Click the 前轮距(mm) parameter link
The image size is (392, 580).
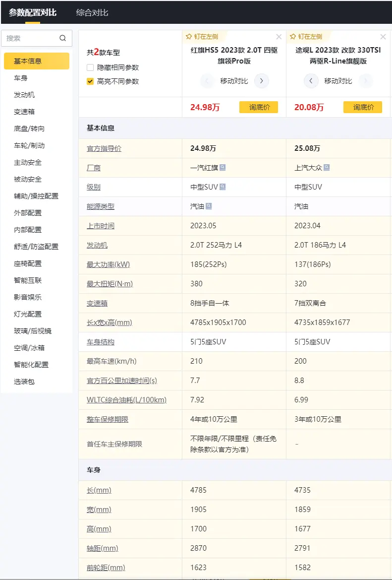point(106,568)
